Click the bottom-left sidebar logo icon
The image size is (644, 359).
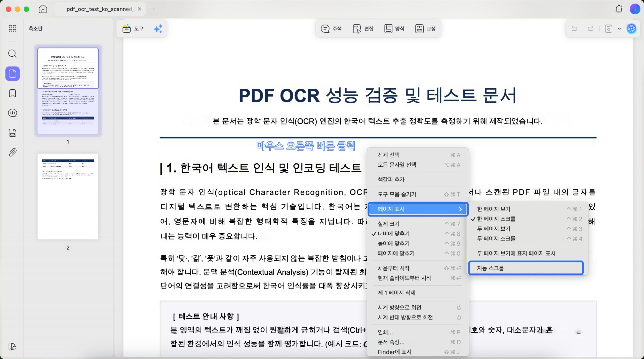(12, 346)
